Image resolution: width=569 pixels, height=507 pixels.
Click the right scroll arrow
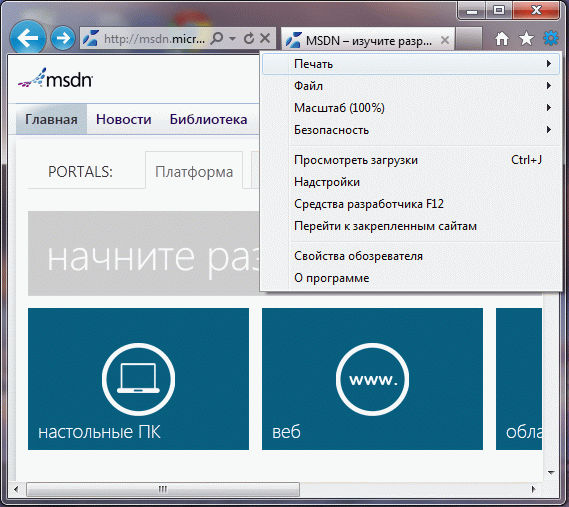tap(533, 489)
